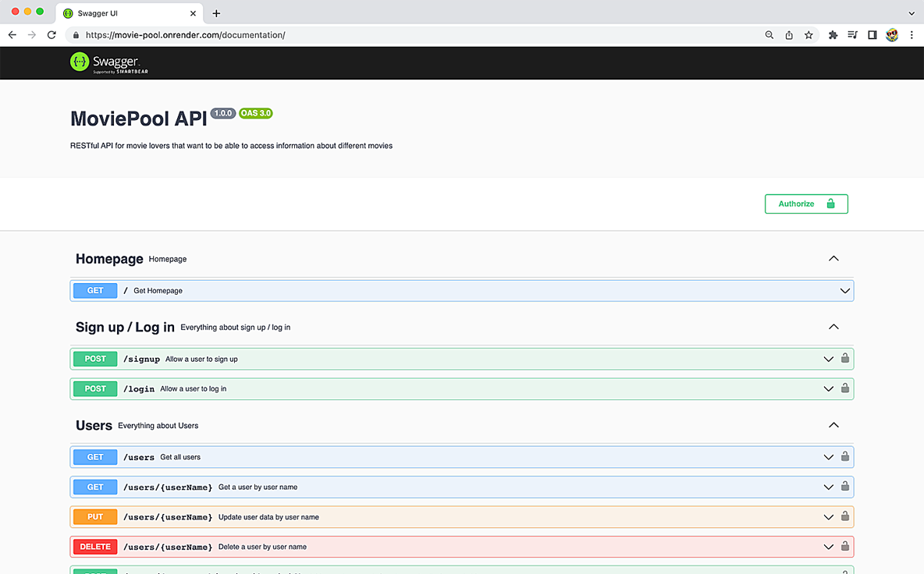Open the browser extensions puzzle icon
The image size is (924, 574).
click(x=833, y=35)
